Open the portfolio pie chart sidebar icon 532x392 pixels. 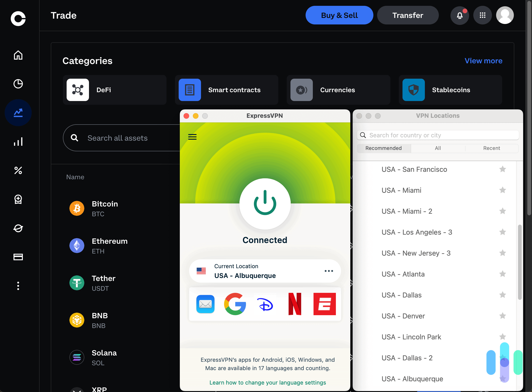tap(18, 84)
